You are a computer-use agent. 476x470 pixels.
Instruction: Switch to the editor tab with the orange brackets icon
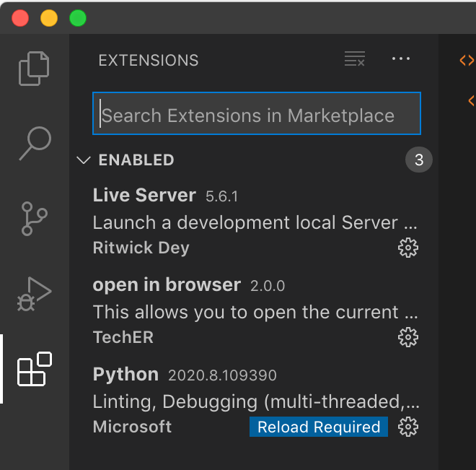click(x=467, y=60)
